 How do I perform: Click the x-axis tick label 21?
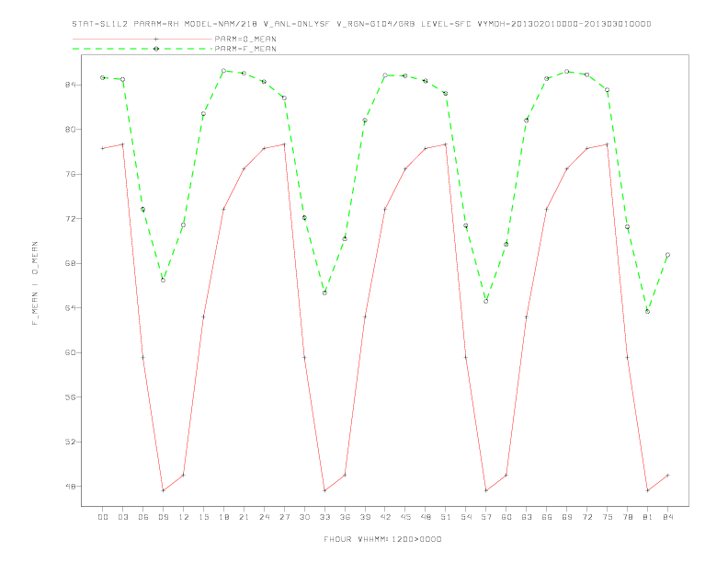245,517
